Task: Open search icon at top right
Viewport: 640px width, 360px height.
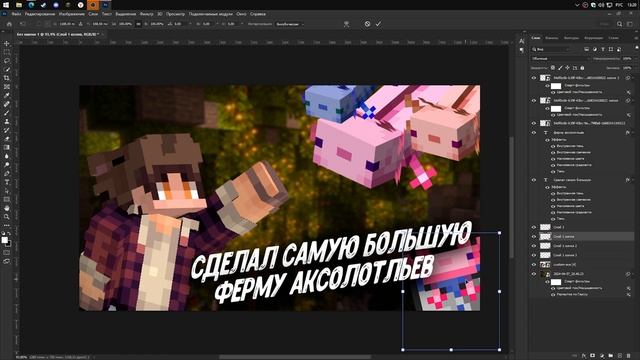Action: [620, 24]
